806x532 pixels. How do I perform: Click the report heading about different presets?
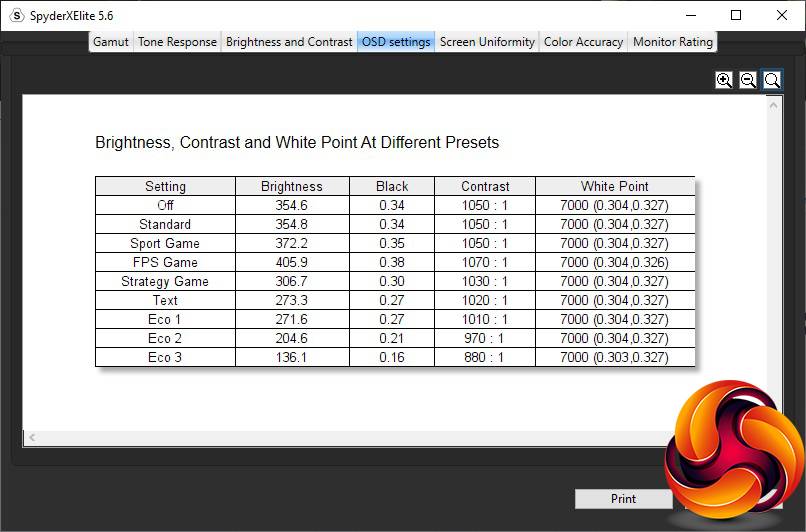tap(297, 142)
